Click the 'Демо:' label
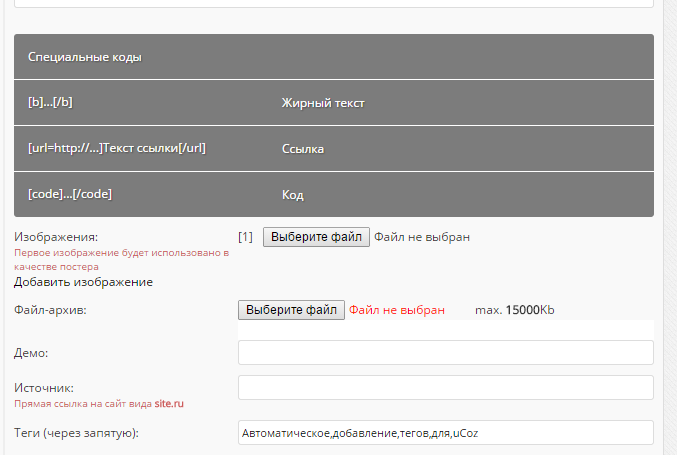This screenshot has width=677, height=455. (31, 353)
